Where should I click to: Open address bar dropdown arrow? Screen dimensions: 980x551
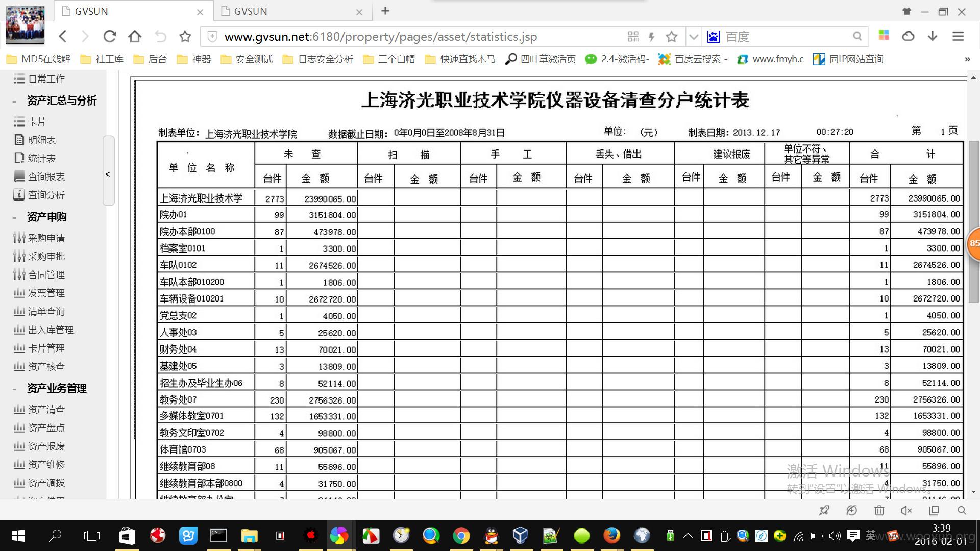coord(693,37)
